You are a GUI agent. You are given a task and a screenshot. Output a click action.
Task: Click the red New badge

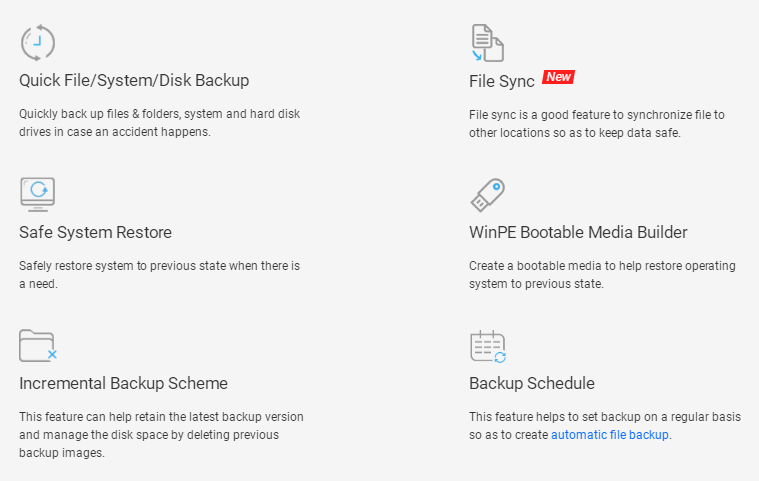tap(558, 77)
